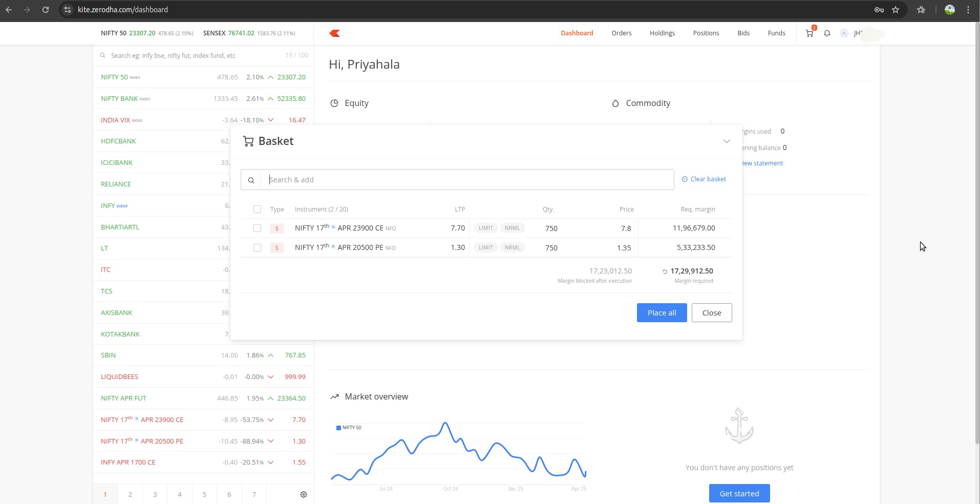The width and height of the screenshot is (980, 504).
Task: Open browser extensions icon
Action: (x=921, y=10)
